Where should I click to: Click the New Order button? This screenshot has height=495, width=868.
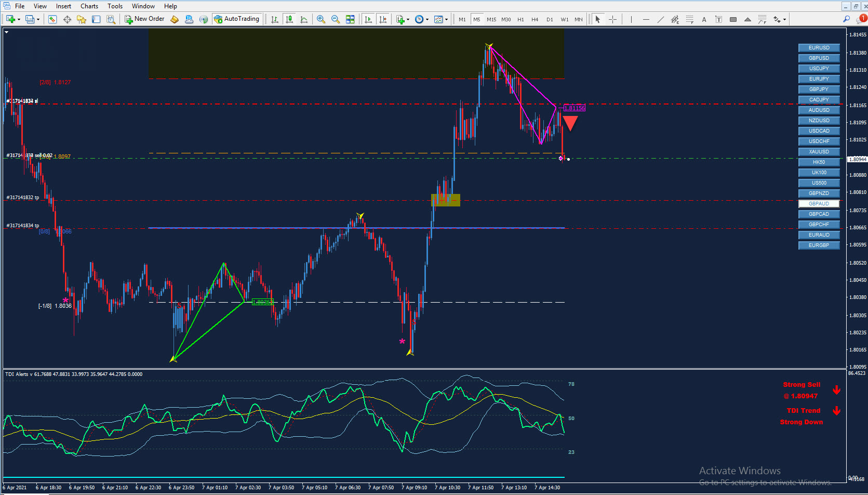[144, 19]
